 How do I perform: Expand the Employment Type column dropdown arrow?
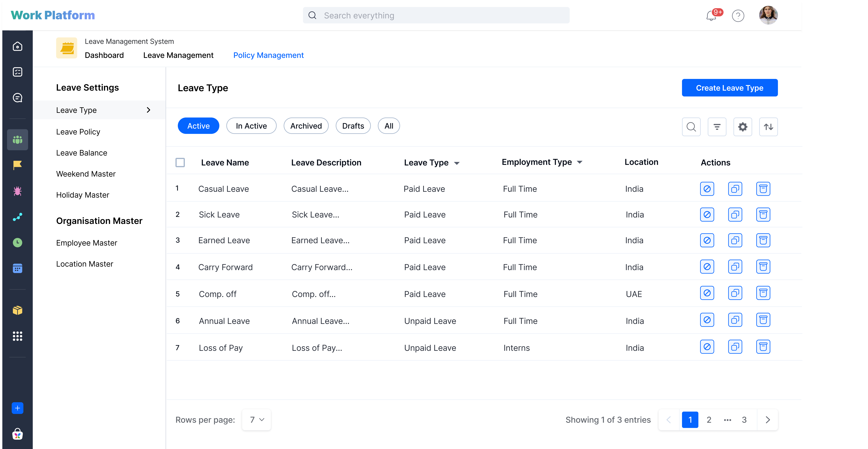point(579,162)
